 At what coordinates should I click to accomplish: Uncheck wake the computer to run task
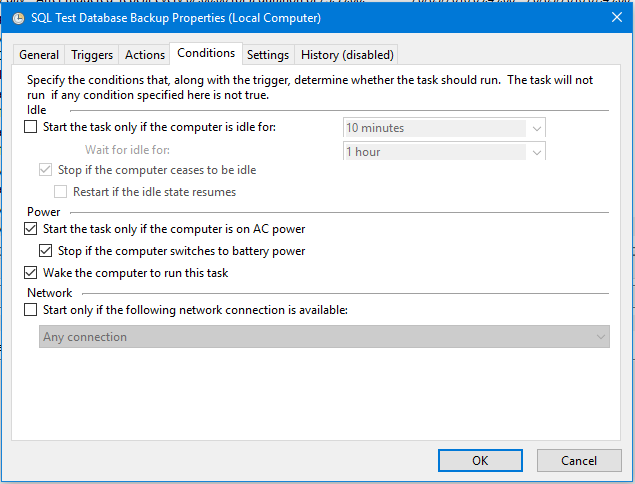[x=30, y=273]
